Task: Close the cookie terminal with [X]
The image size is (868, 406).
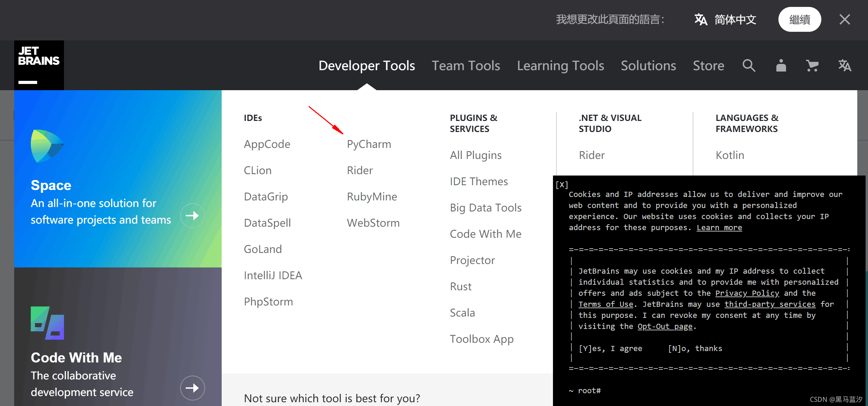Action: click(562, 185)
